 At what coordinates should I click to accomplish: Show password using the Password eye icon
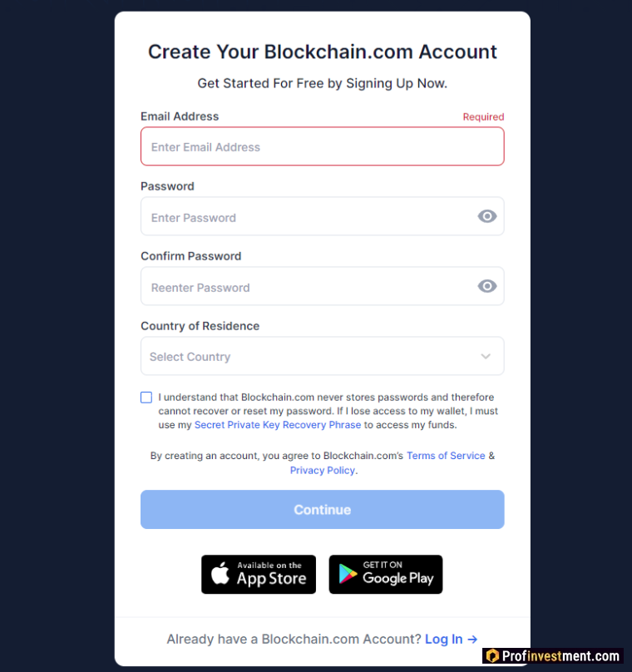pos(487,216)
